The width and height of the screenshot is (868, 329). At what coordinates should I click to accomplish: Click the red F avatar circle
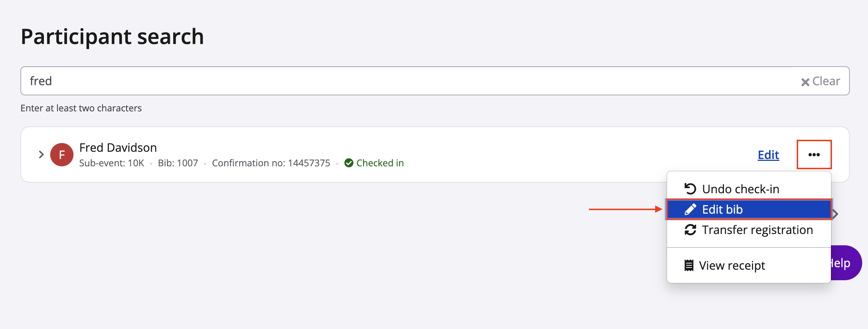tap(62, 155)
